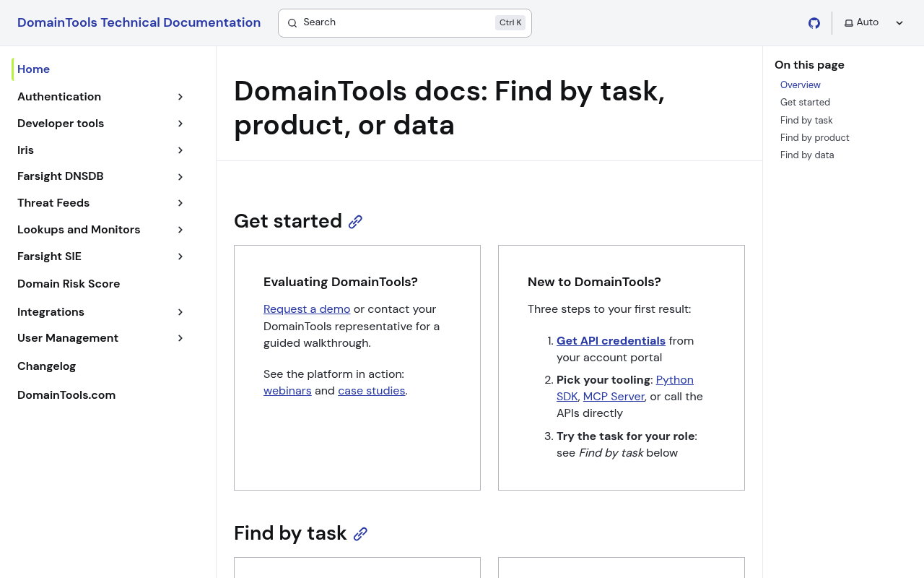924x578 pixels.
Task: Go to Home in sidebar
Action: pyautogui.click(x=33, y=69)
